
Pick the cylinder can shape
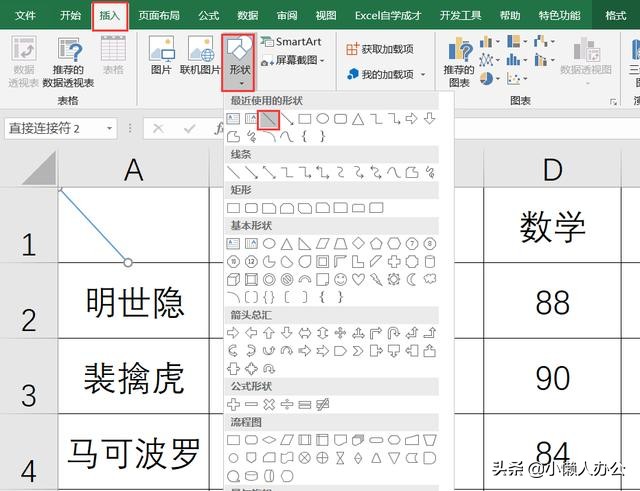430,262
